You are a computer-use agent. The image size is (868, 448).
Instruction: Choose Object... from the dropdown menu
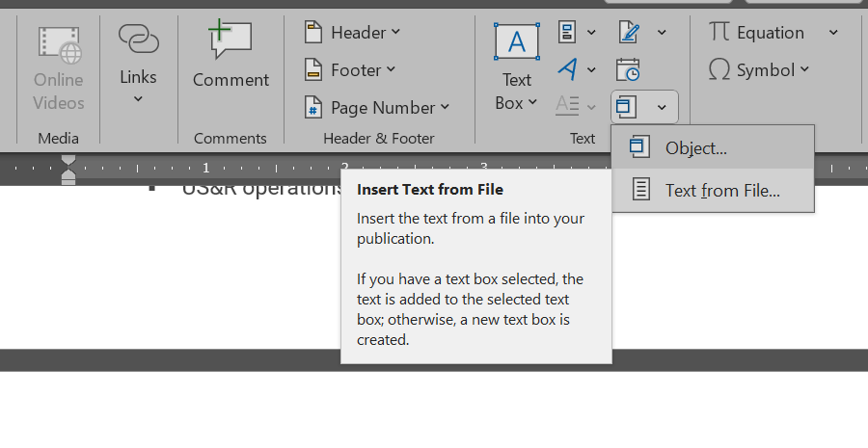coord(713,147)
